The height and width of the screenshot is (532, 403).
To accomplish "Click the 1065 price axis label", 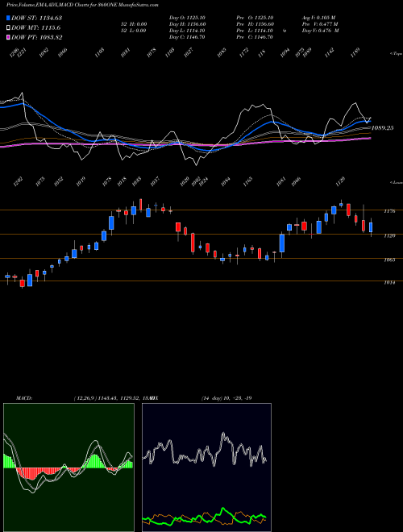I will click(389, 260).
